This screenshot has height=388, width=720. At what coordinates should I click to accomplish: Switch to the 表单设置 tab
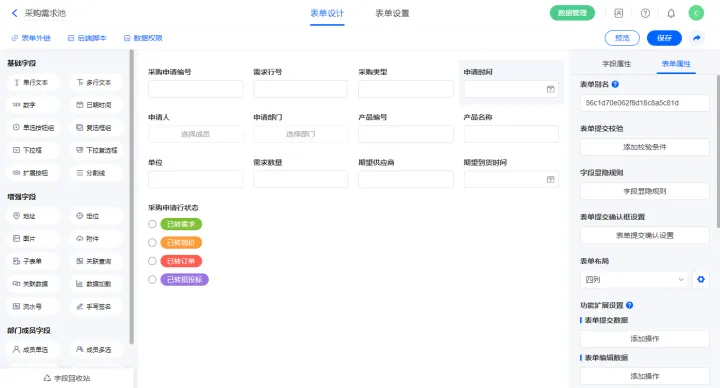(392, 13)
